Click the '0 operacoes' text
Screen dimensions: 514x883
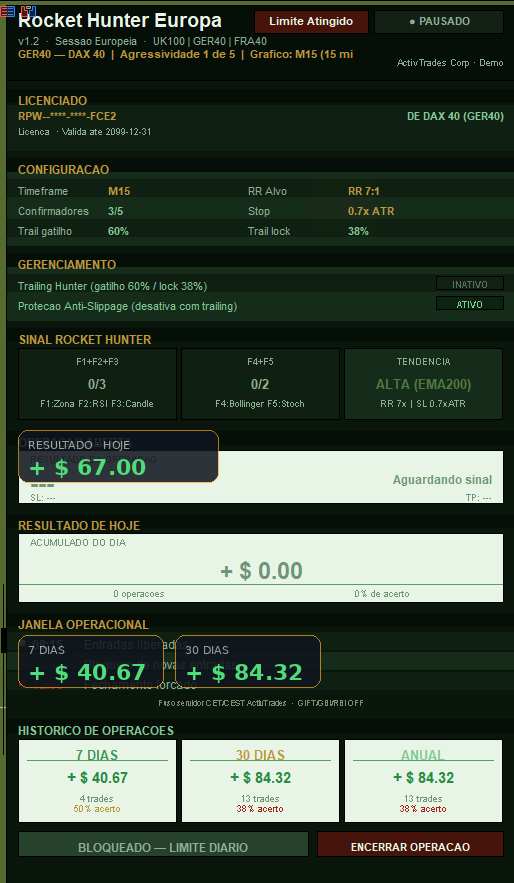click(139, 594)
